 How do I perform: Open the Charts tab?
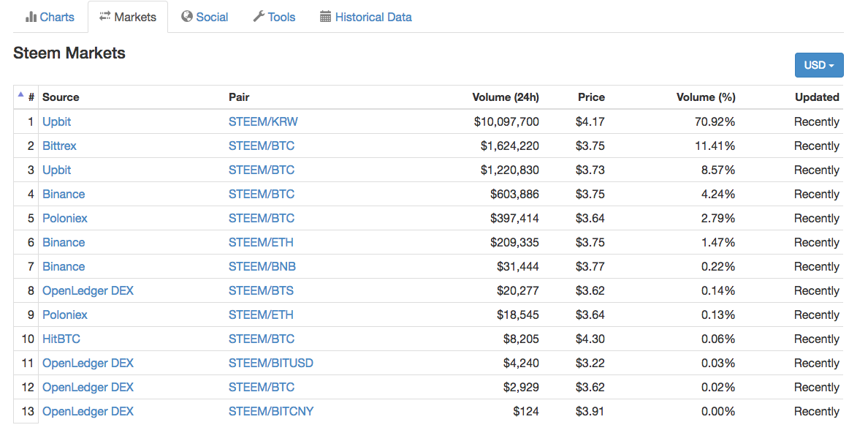pyautogui.click(x=50, y=17)
